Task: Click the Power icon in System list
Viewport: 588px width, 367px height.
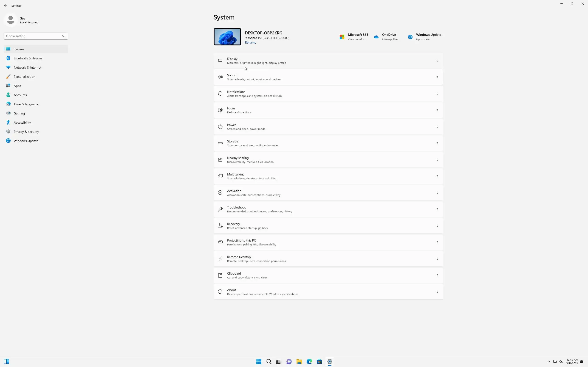Action: [220, 127]
